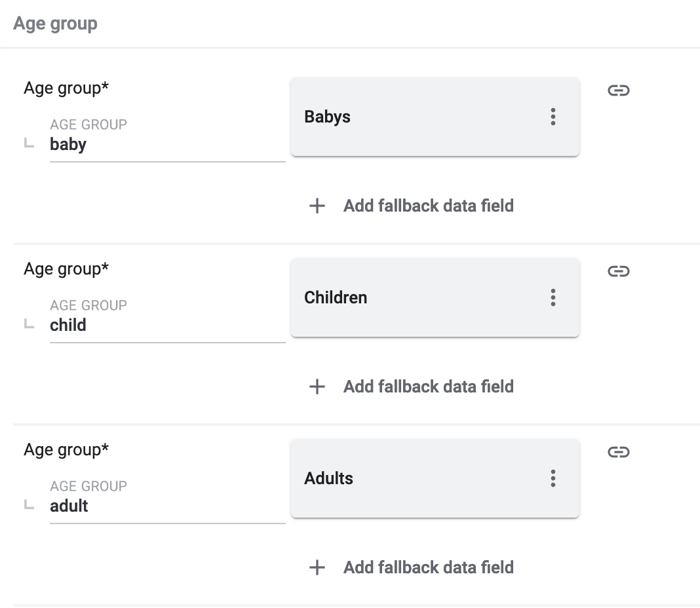This screenshot has width=700, height=608.
Task: Open three-dot menu on Children card
Action: [553, 298]
